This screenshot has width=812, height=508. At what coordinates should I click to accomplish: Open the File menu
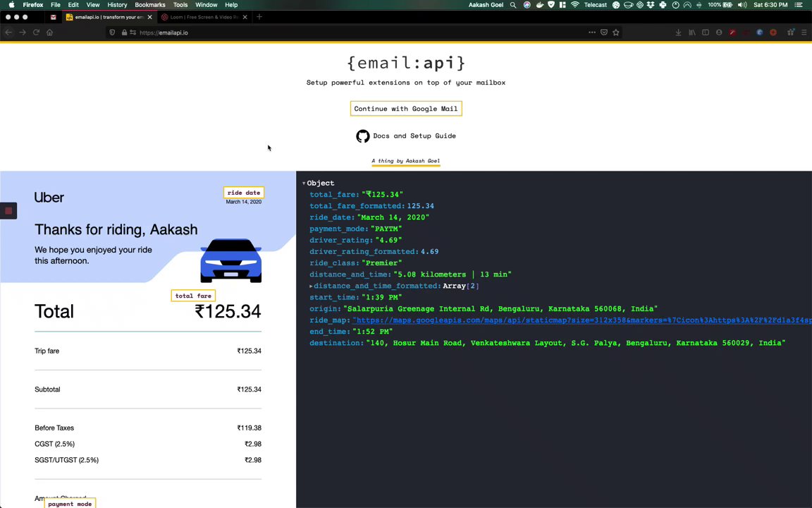(56, 5)
